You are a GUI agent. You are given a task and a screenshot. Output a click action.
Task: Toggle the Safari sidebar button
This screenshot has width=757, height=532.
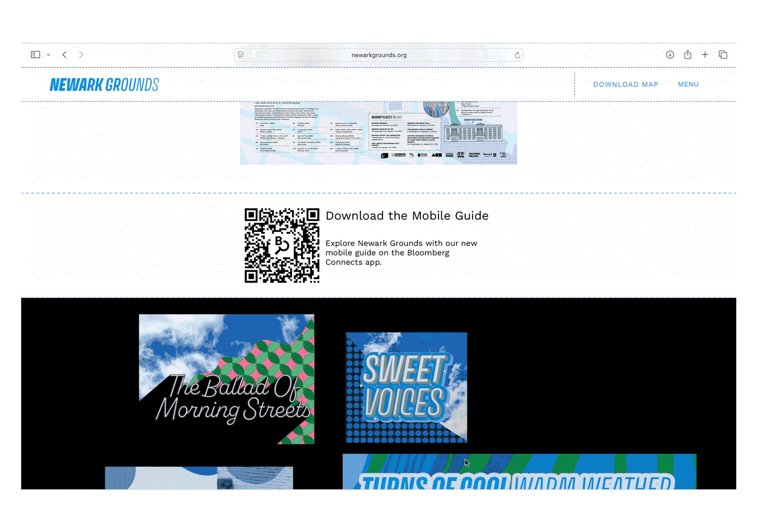pyautogui.click(x=35, y=55)
